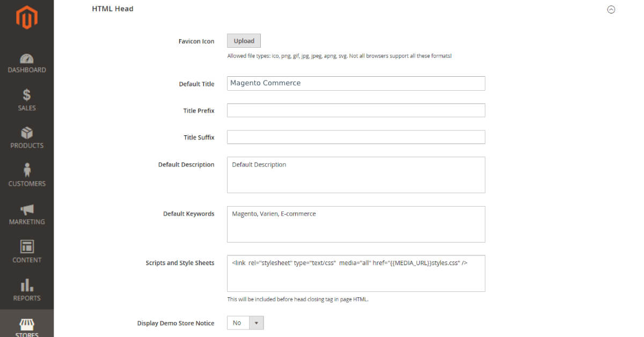The image size is (644, 337).
Task: Collapse the HTML Head section
Action: [x=611, y=9]
